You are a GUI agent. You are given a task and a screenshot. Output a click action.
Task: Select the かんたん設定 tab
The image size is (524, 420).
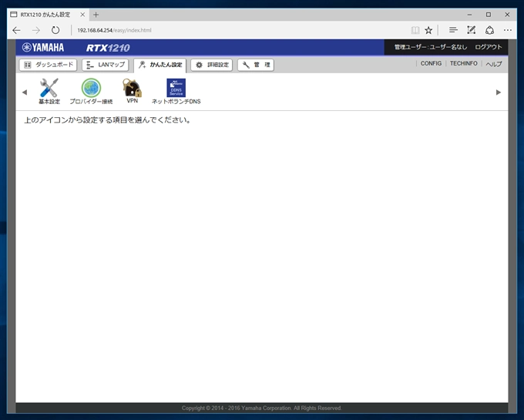[160, 66]
